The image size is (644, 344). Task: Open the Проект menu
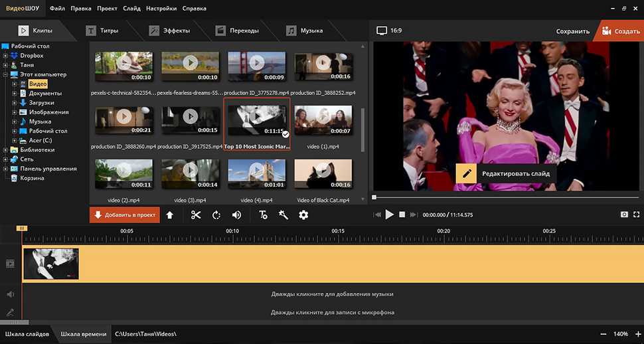107,9
